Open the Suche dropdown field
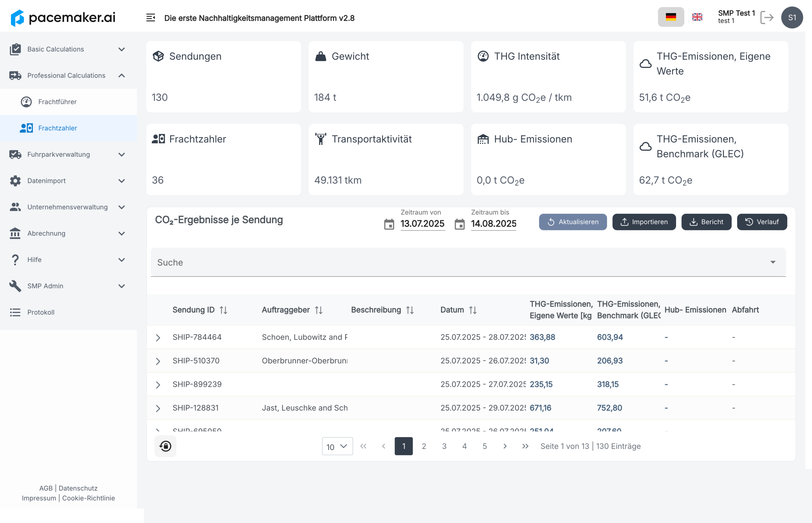This screenshot has width=812, height=523. pyautogui.click(x=468, y=262)
